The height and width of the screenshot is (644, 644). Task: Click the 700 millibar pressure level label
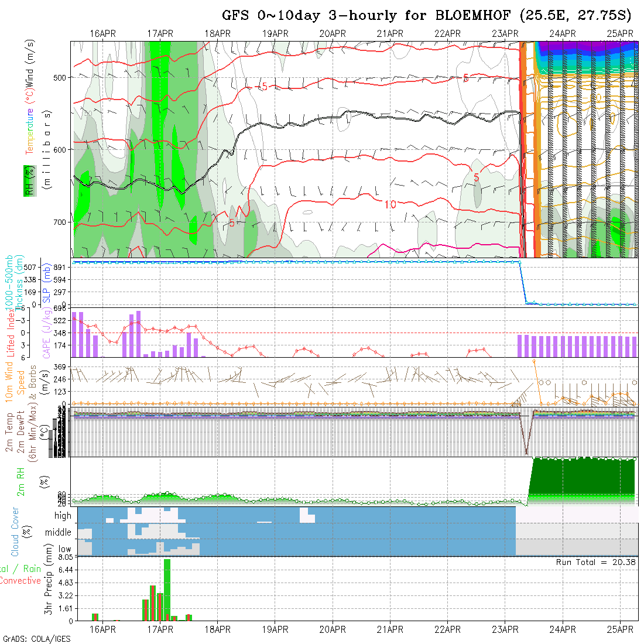point(60,222)
